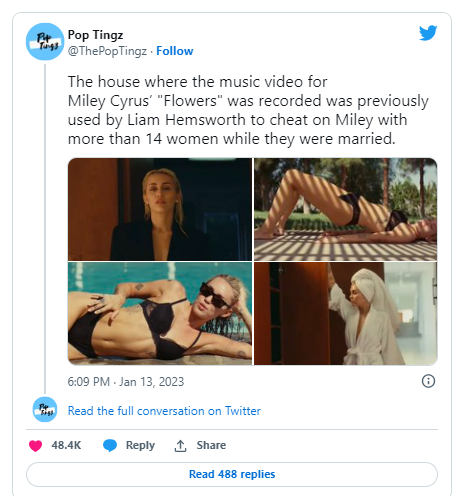
Task: Click the 48.4K likes count
Action: pos(66,445)
